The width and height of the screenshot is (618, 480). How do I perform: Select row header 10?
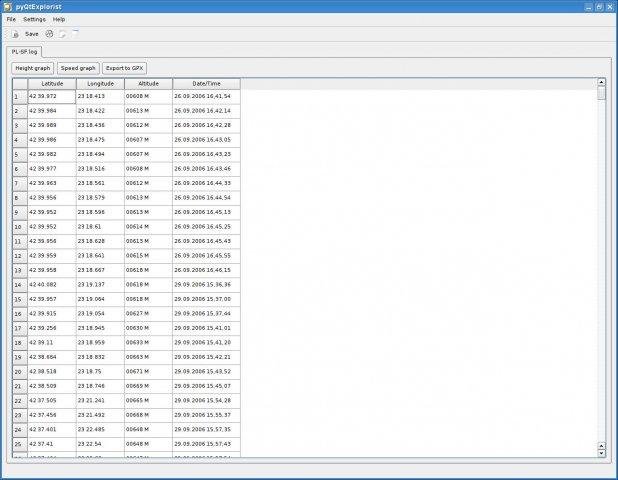pos(20,227)
